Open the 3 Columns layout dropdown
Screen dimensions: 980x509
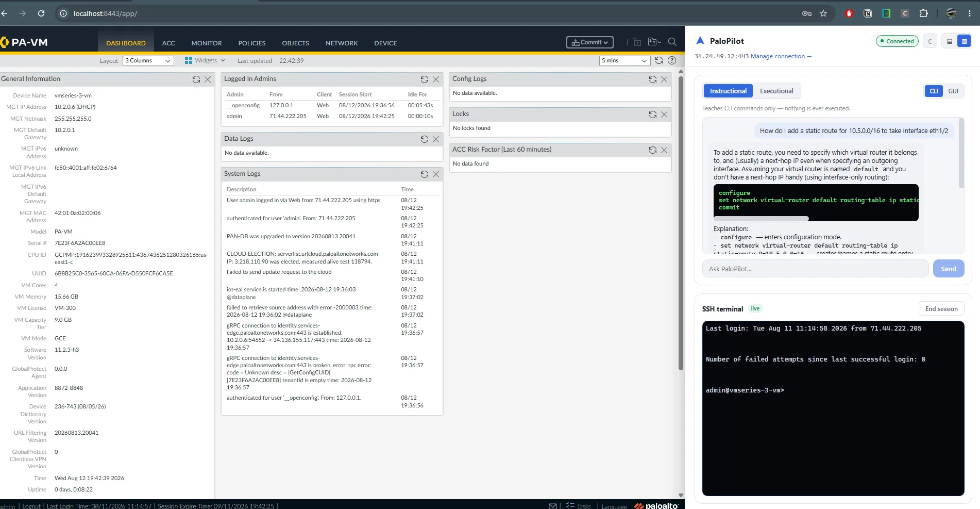click(x=148, y=61)
